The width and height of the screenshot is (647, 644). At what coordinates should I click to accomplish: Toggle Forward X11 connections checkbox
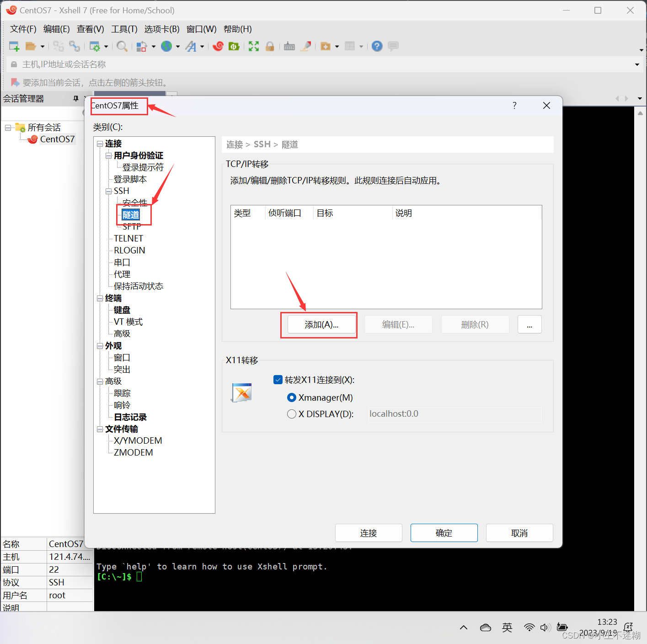pyautogui.click(x=278, y=380)
